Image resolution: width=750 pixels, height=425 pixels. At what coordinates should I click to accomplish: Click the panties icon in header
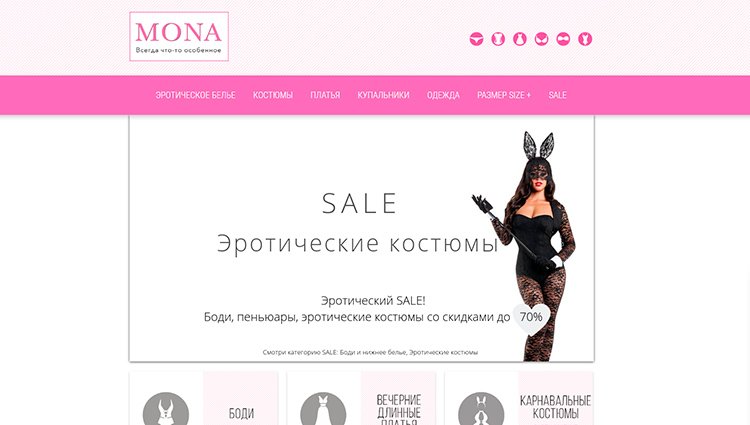pos(476,39)
